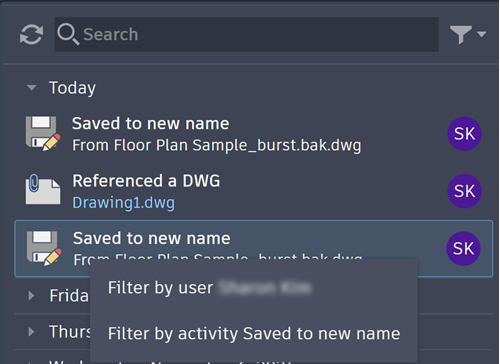Expand the Thursday group
The height and width of the screenshot is (364, 500).
(31, 332)
